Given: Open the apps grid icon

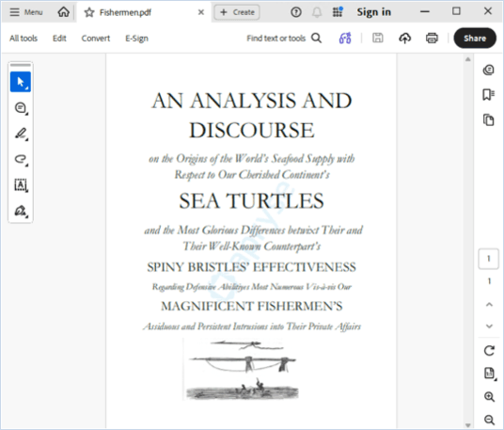Looking at the screenshot, I should pos(338,12).
